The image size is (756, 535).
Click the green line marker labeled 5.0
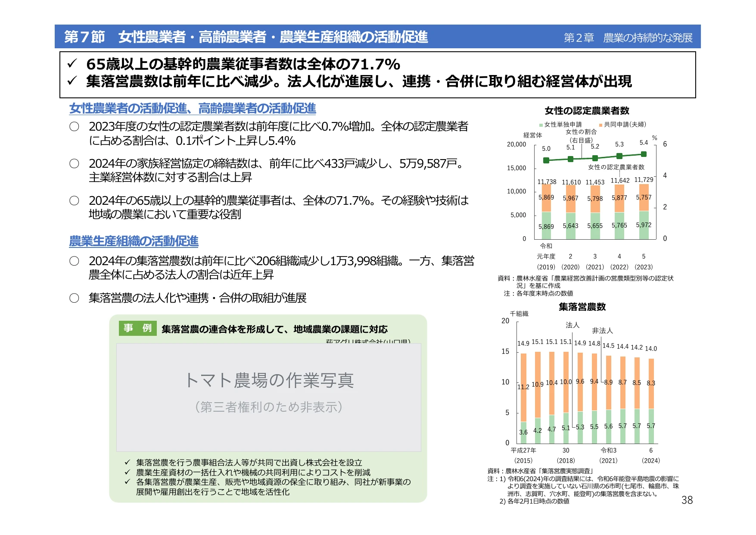(546, 160)
